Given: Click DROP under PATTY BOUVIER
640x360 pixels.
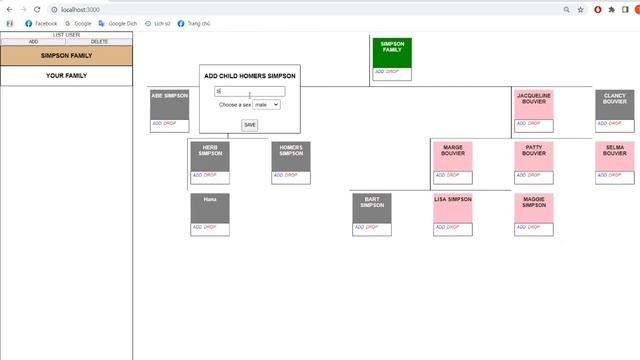Looking at the screenshot, I should coord(534,175).
